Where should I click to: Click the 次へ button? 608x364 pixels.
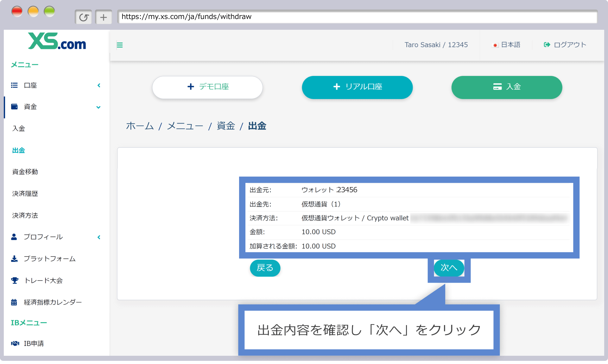pyautogui.click(x=449, y=268)
